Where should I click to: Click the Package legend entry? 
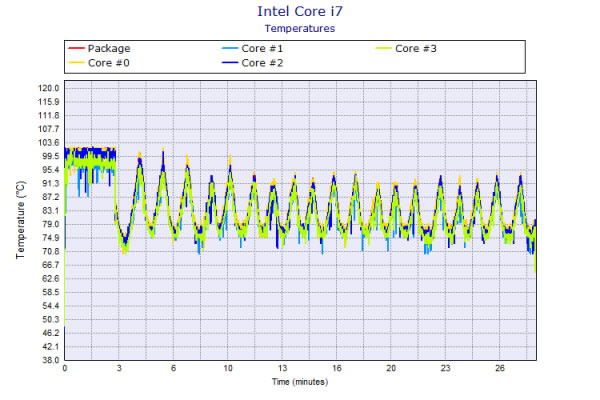[x=99, y=48]
